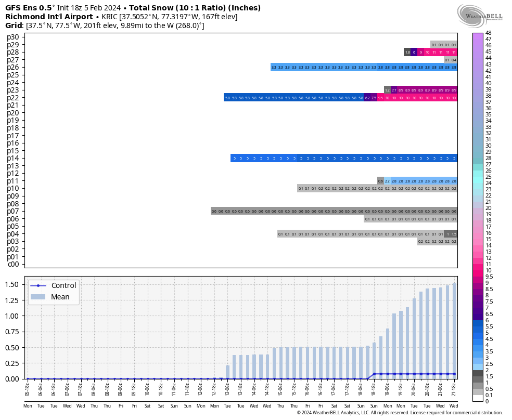
Task: Click the p22 ensemble member label
Action: 13,98
